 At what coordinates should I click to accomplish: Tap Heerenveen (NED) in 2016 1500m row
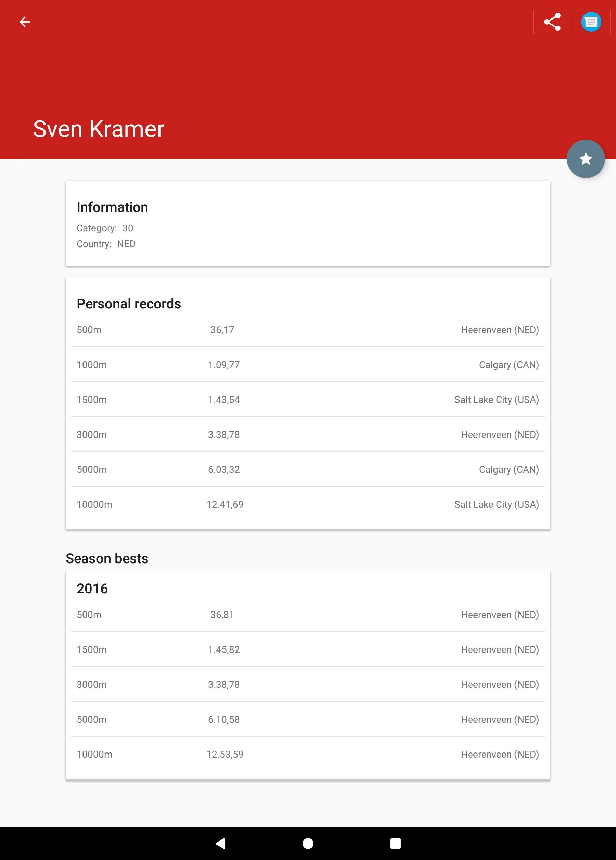coord(500,649)
